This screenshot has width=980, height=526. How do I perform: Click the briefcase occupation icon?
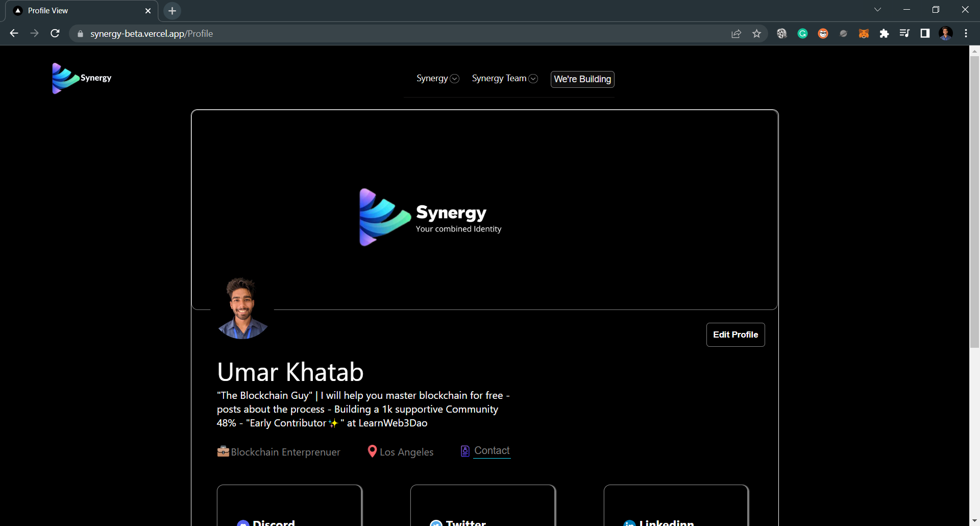(223, 451)
